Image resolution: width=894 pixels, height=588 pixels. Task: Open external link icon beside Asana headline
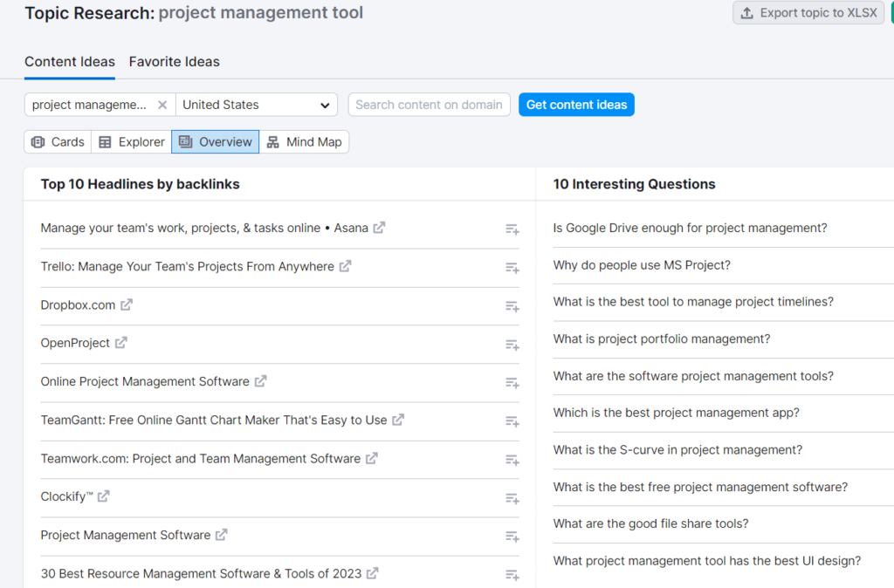[x=379, y=228]
